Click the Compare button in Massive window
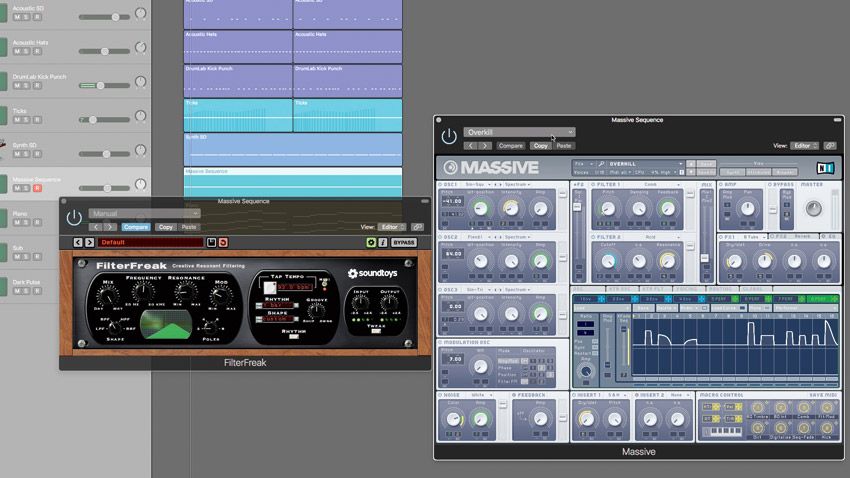Image resolution: width=850 pixels, height=478 pixels. pyautogui.click(x=511, y=146)
